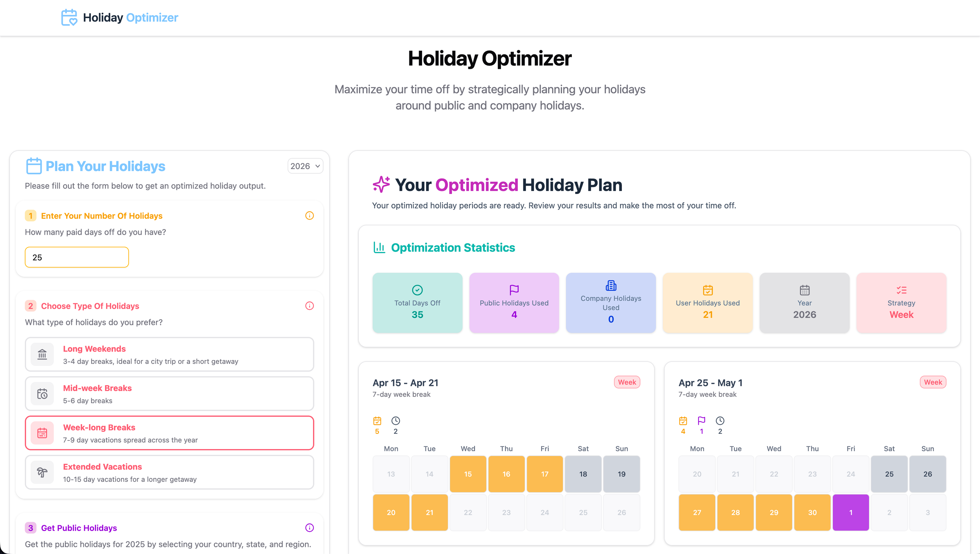Open the year 2026 dropdown
980x554 pixels.
click(305, 166)
